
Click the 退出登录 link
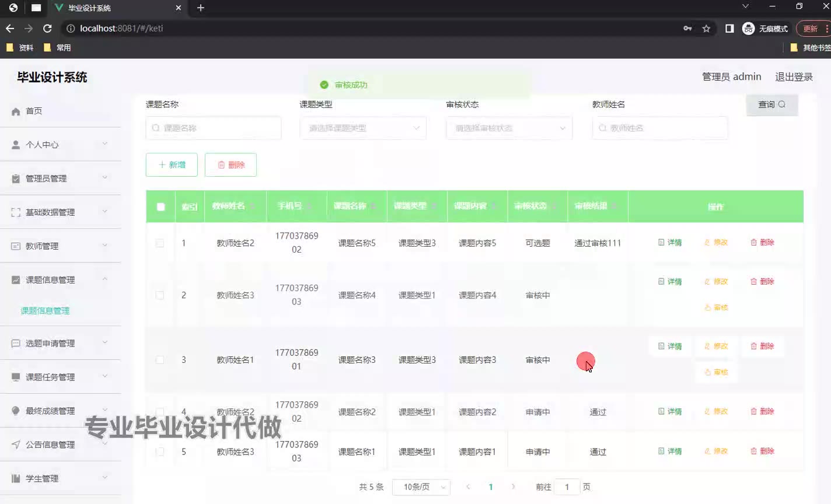(794, 77)
